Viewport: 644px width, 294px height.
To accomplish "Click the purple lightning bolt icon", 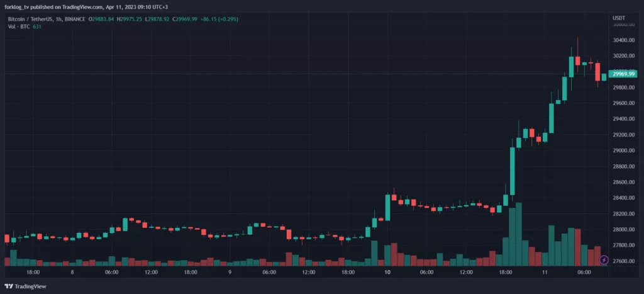I will coord(604,259).
